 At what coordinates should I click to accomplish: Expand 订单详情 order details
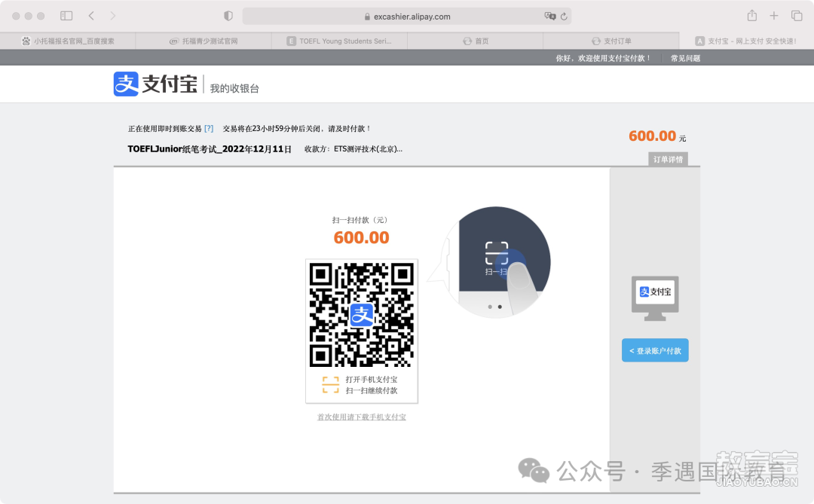668,160
